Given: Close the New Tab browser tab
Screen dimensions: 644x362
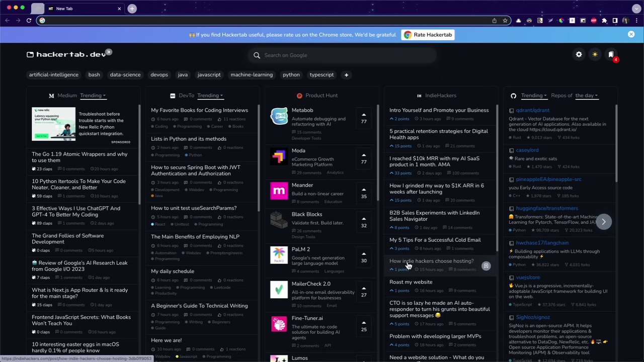Looking at the screenshot, I should coord(119,9).
